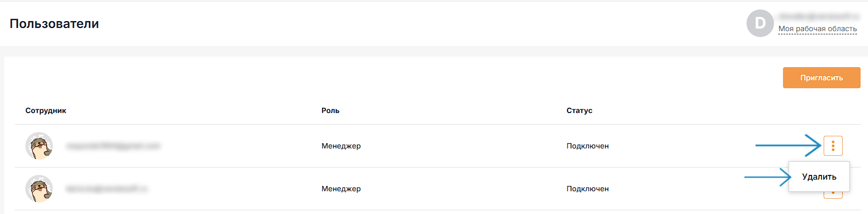Select the second row's Менеджер role
Viewport: 868px width, 214px height.
pyautogui.click(x=341, y=189)
